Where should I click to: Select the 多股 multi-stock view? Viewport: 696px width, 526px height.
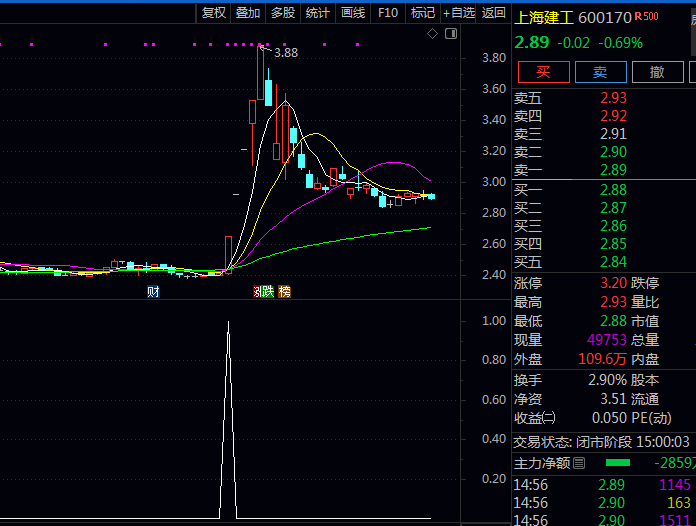[x=283, y=12]
